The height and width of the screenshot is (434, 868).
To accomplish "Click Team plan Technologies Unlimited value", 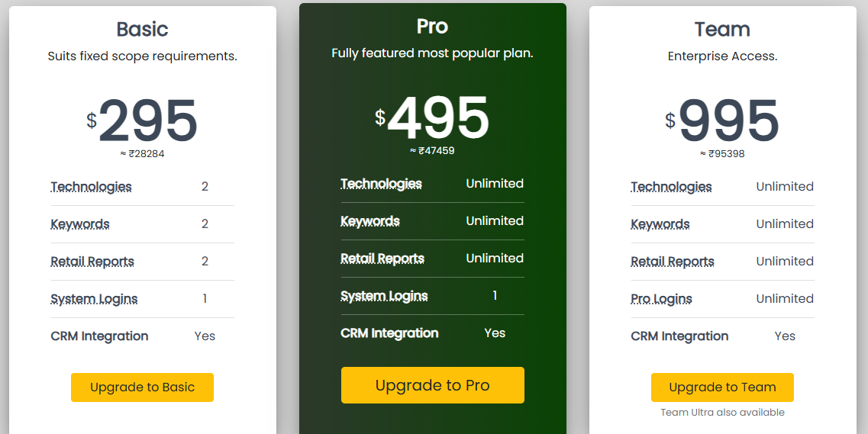I will tap(785, 187).
